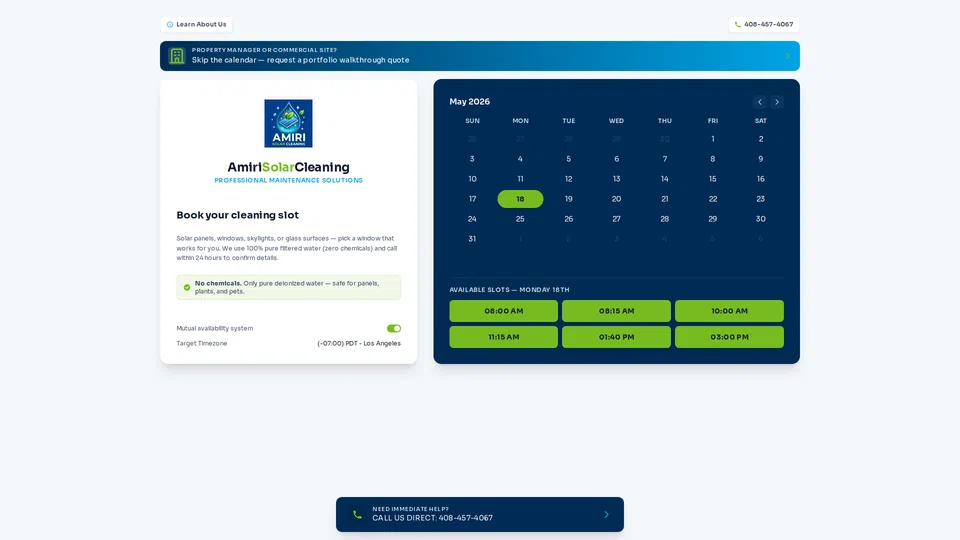The image size is (960, 540).
Task: Select May 29 on the calendar
Action: (713, 219)
